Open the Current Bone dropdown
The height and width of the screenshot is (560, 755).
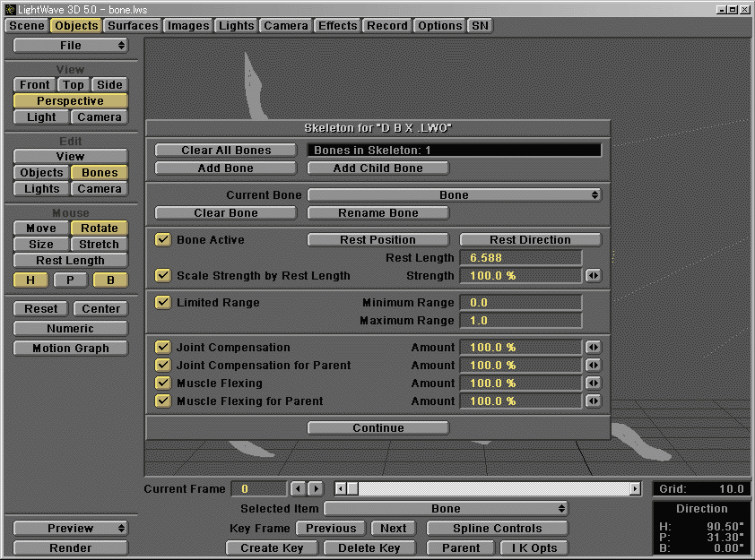click(454, 195)
